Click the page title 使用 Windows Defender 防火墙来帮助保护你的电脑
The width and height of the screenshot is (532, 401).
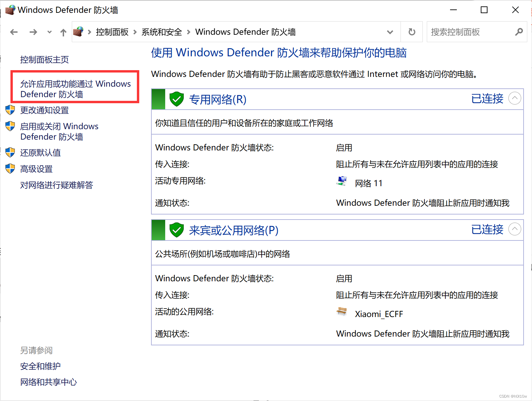click(x=279, y=53)
